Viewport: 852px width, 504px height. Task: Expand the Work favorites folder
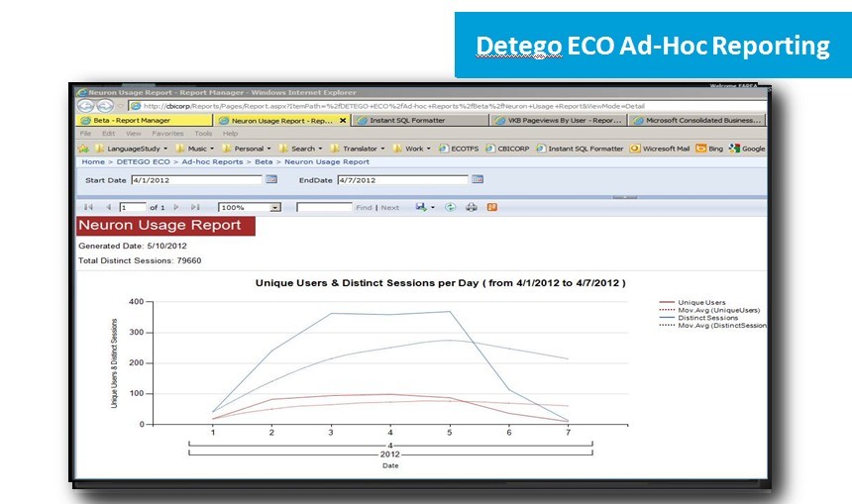[x=412, y=149]
